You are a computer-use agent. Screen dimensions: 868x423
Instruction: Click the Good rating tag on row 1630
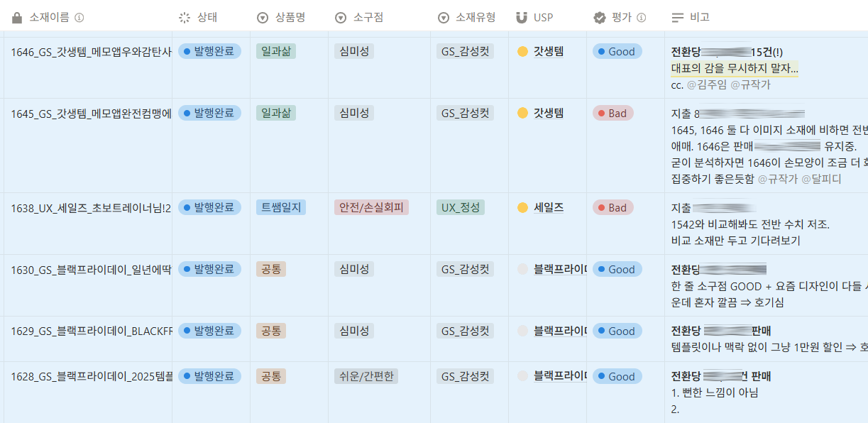616,269
